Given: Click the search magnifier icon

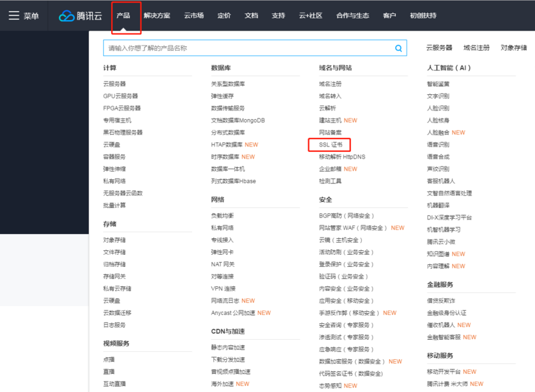Looking at the screenshot, I should click(x=398, y=48).
